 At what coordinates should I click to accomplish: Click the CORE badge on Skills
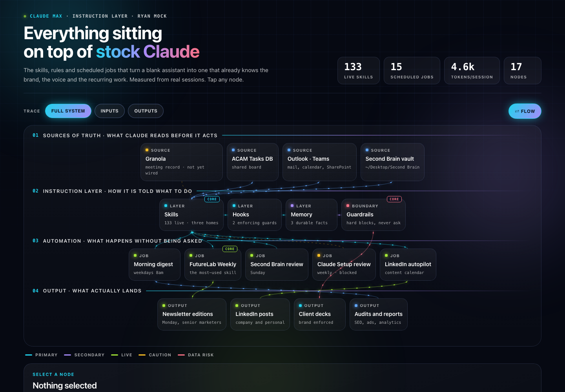tap(212, 199)
